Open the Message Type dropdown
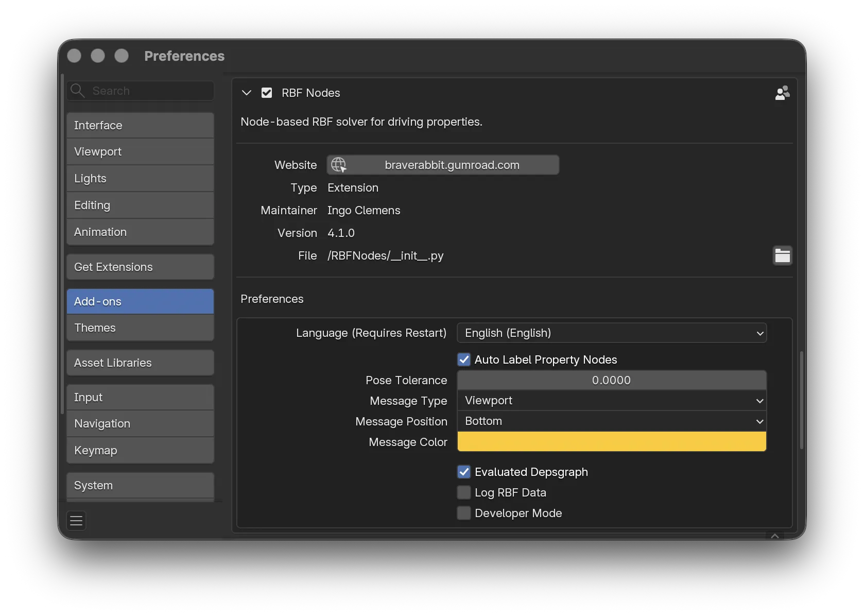This screenshot has height=616, width=864. [612, 401]
